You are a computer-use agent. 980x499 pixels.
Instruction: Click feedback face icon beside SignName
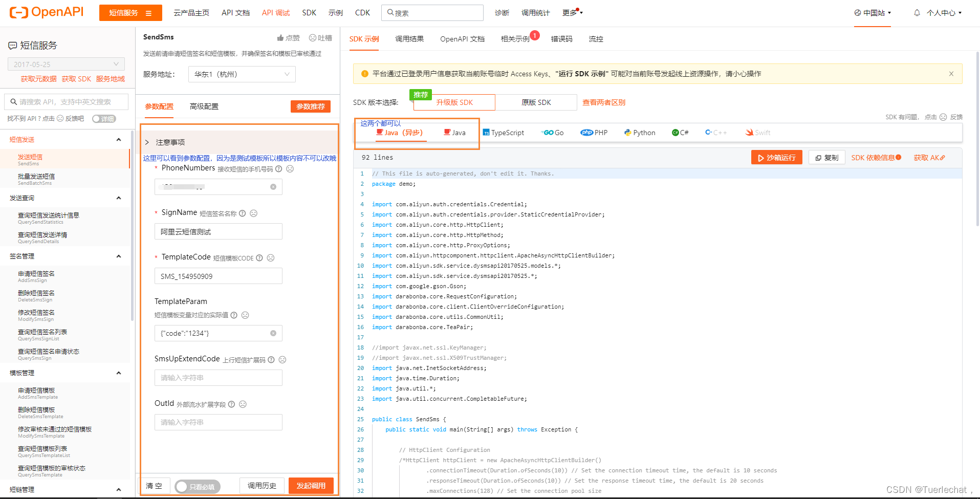tap(253, 213)
